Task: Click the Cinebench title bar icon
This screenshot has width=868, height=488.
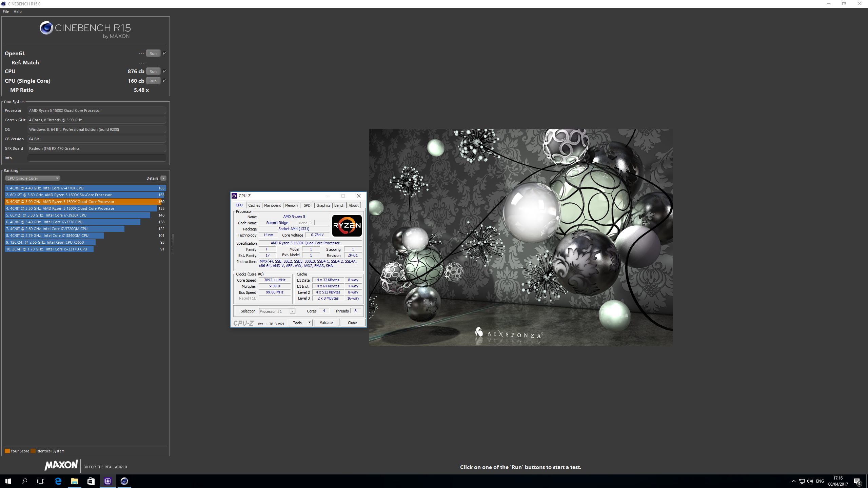Action: coord(3,4)
